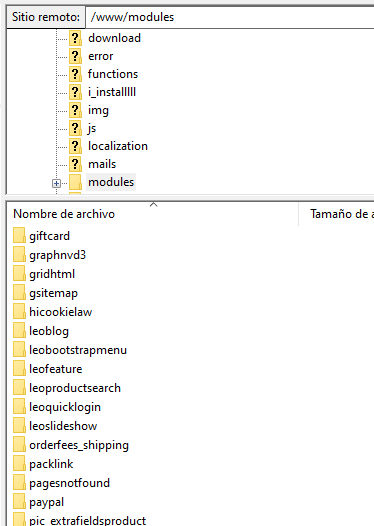
Task: Click the gsitemap folder icon
Action: point(19,293)
